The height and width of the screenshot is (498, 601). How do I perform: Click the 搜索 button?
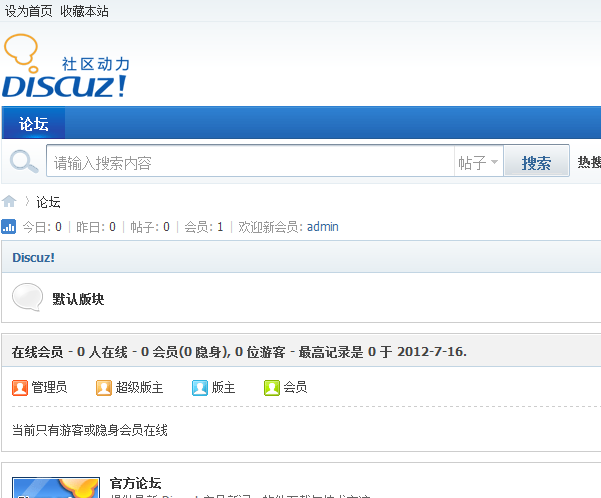(x=536, y=163)
